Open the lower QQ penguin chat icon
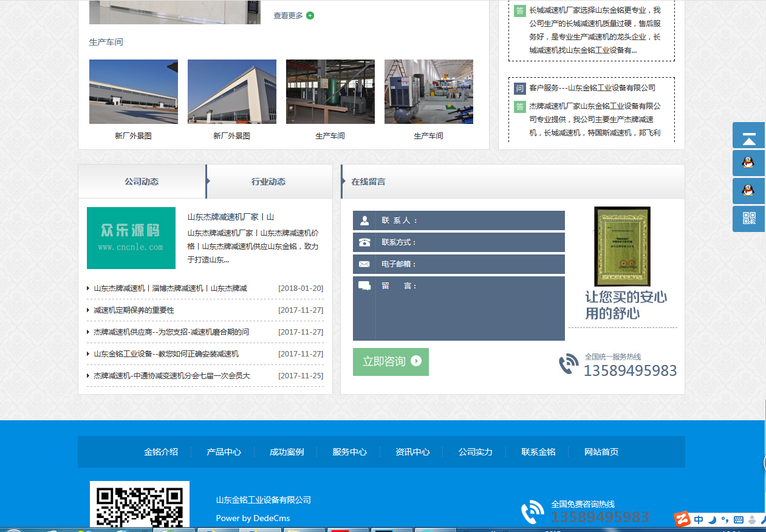The image size is (766, 532). pyautogui.click(x=749, y=191)
